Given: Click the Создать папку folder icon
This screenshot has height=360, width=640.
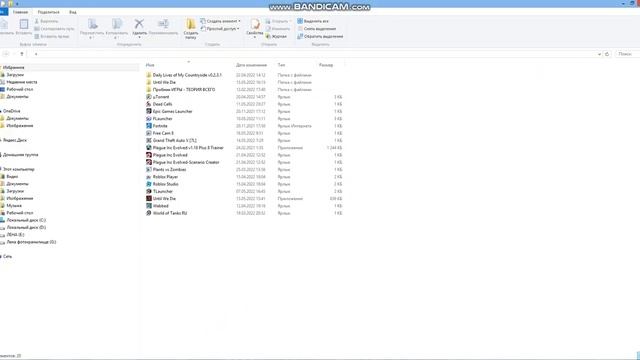Looking at the screenshot, I should 191,24.
